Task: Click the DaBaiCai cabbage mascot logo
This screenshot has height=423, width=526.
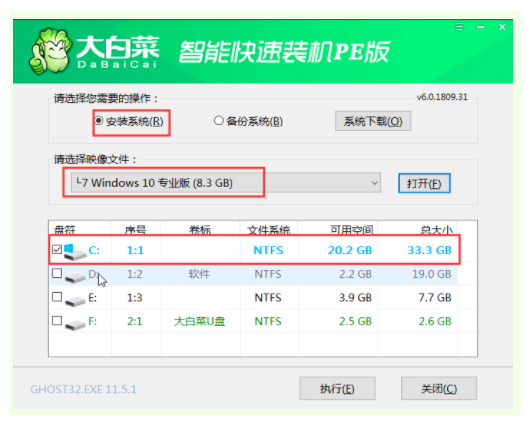Action: pyautogui.click(x=50, y=51)
